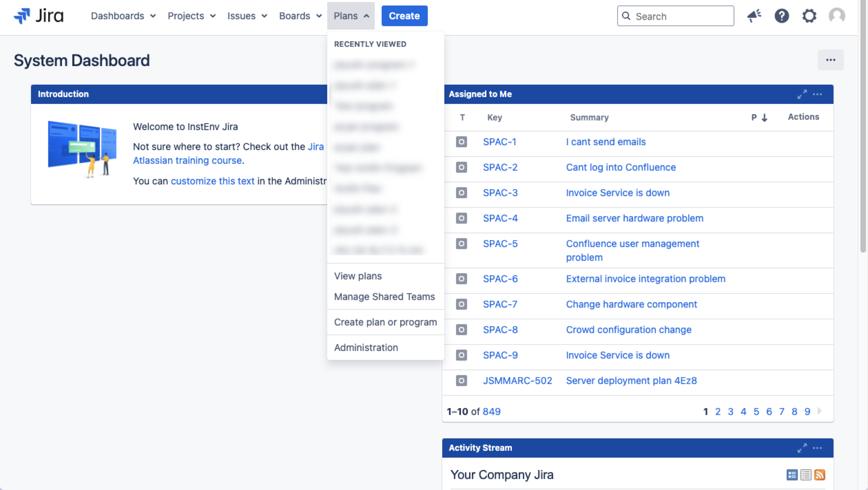Go to page 2 of results
The width and height of the screenshot is (868, 490).
(718, 412)
